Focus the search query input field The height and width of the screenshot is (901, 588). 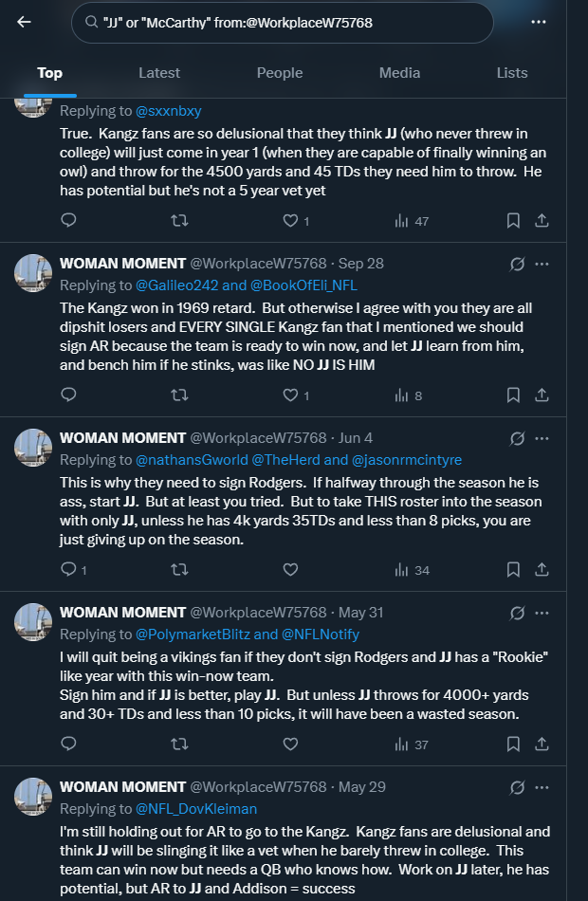[x=285, y=22]
